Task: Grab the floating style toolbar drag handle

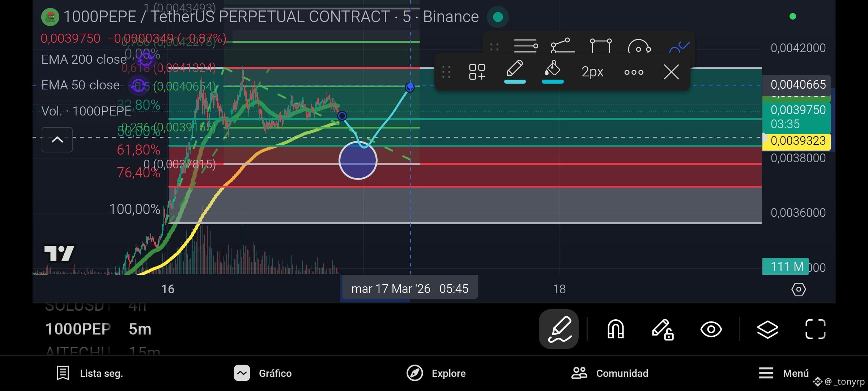Action: (446, 72)
